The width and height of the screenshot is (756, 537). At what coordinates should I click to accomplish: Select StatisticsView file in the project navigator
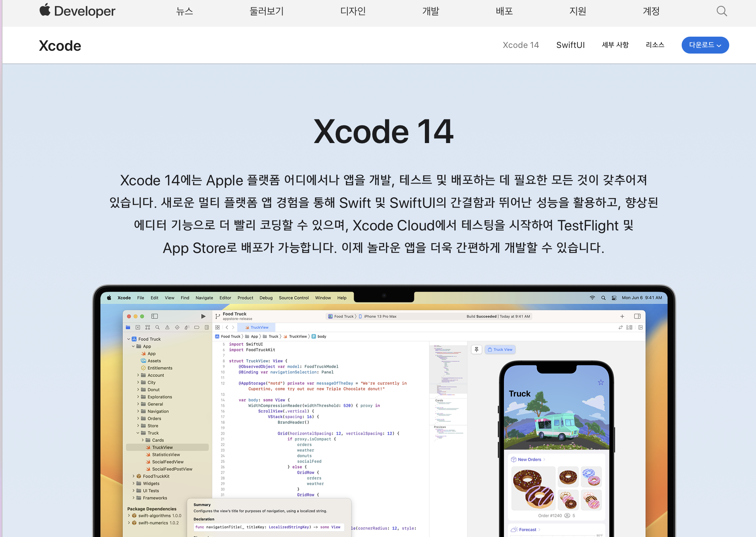click(x=166, y=455)
